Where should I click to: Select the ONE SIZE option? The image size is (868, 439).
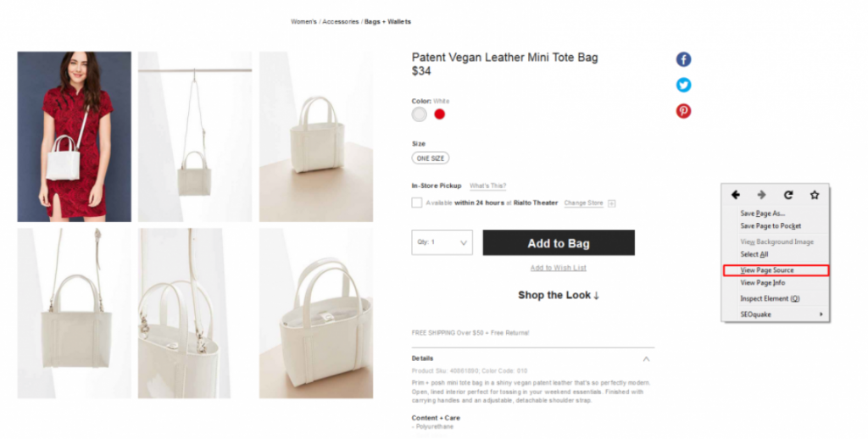[430, 158]
